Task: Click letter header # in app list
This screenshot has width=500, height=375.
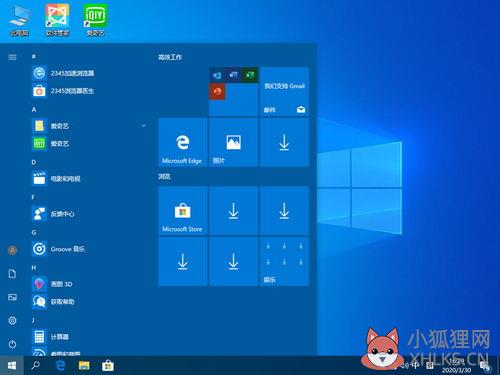Action: (34, 57)
